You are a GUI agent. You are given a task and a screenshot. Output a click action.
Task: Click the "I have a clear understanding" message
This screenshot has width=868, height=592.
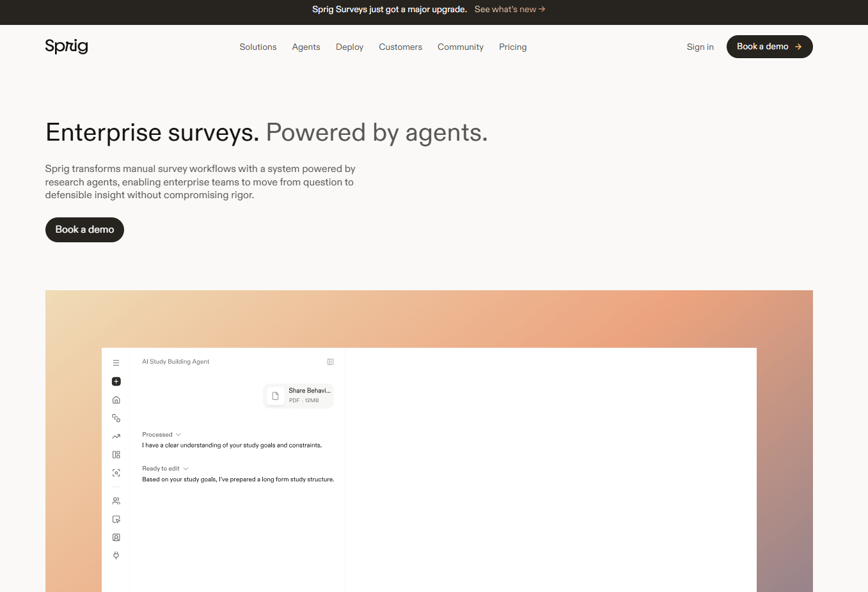(x=232, y=445)
